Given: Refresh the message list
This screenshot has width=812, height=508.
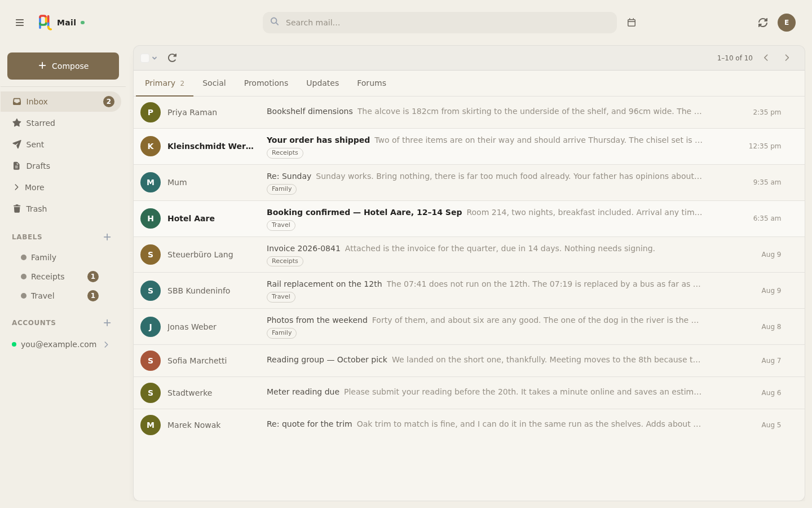Looking at the screenshot, I should point(173,58).
